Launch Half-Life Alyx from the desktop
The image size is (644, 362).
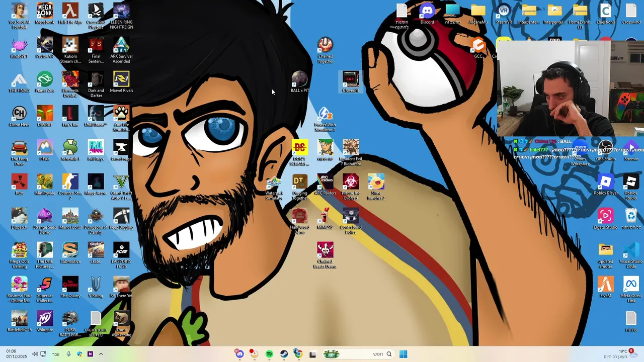(x=70, y=14)
